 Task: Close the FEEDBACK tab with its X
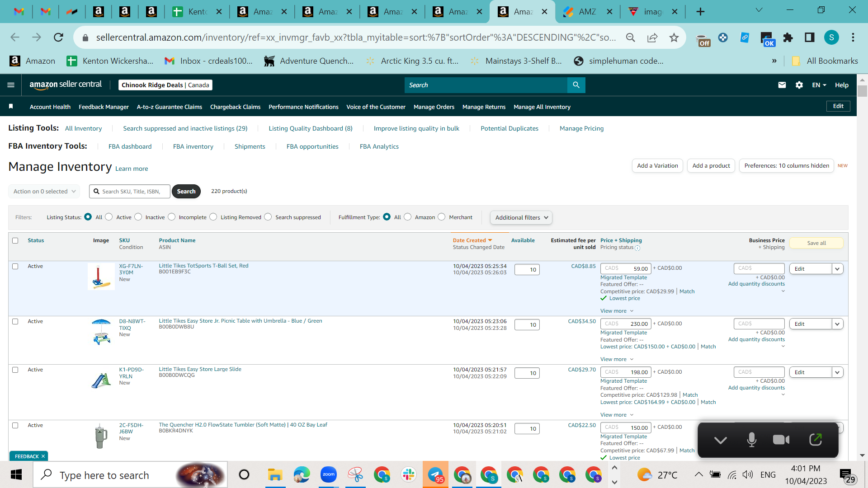43,456
